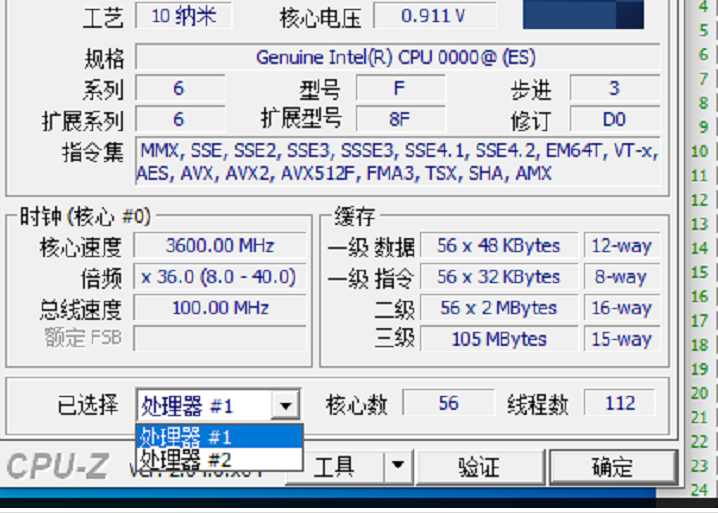
Task: Click the 一级 数据 value 56 x 48 KBytes
Action: pyautogui.click(x=499, y=246)
